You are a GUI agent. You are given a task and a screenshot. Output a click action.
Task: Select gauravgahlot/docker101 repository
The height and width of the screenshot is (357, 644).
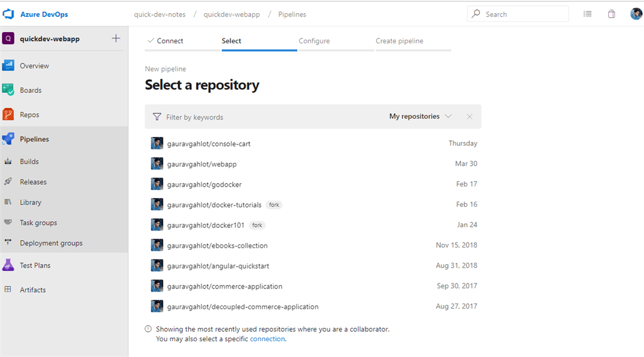tap(313, 225)
